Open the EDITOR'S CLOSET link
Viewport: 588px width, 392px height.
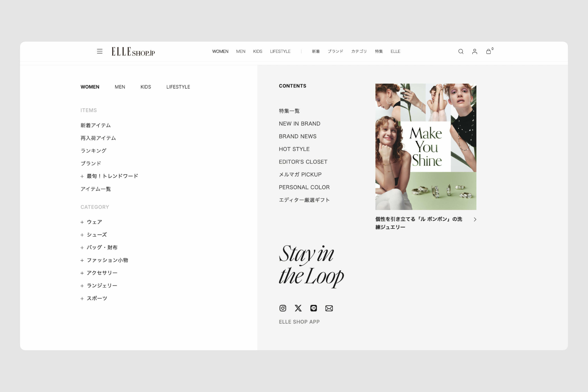(x=303, y=162)
